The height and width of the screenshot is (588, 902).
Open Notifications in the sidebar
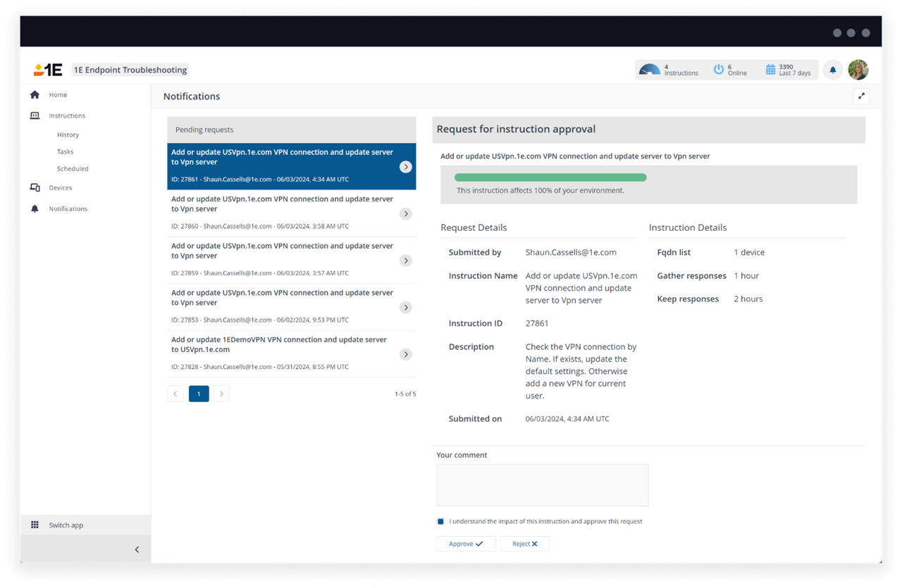tap(68, 208)
